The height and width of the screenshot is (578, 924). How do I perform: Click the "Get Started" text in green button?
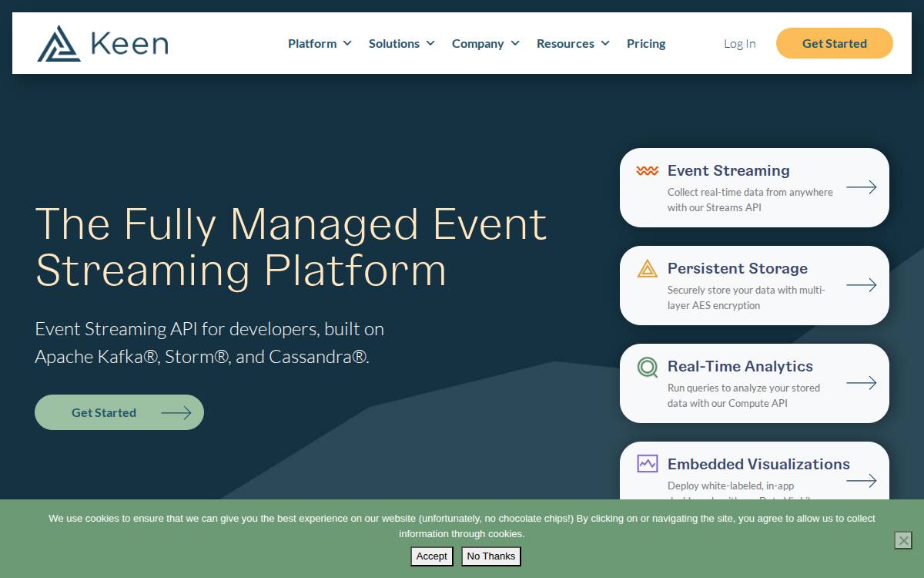click(x=104, y=413)
